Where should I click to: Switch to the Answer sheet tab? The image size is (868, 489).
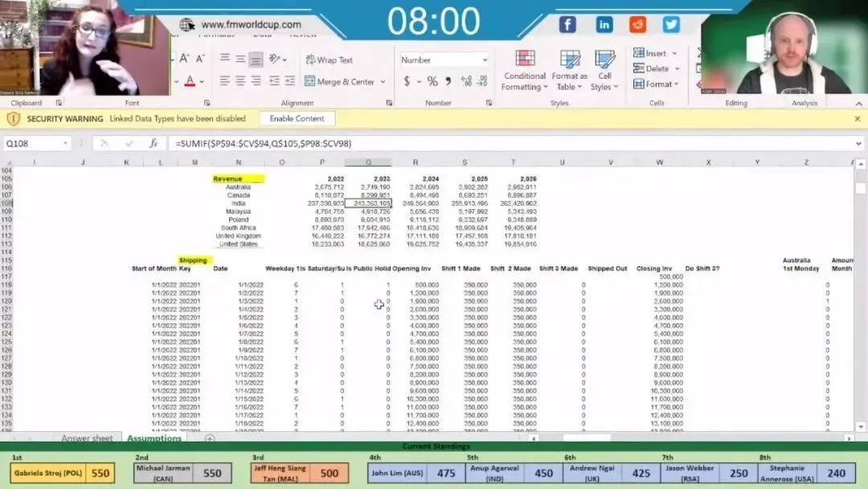87,438
